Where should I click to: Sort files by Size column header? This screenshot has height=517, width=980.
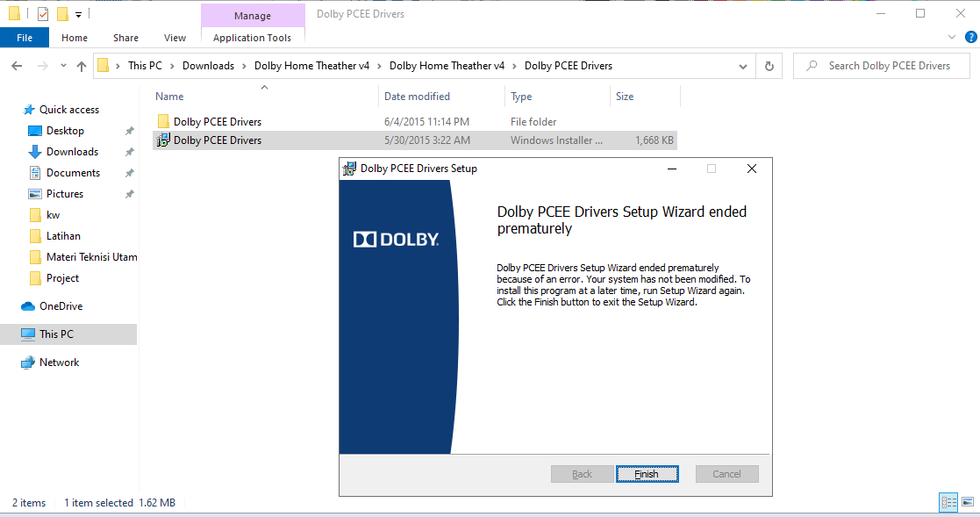click(625, 97)
